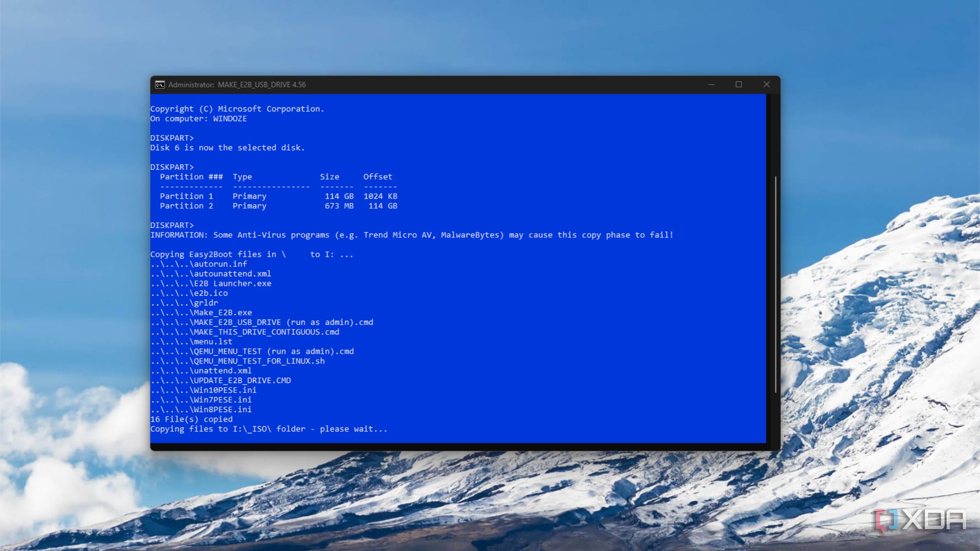Click the first DISKPART> prompt above 'Disk 6'
The height and width of the screenshot is (551, 980).
172,138
